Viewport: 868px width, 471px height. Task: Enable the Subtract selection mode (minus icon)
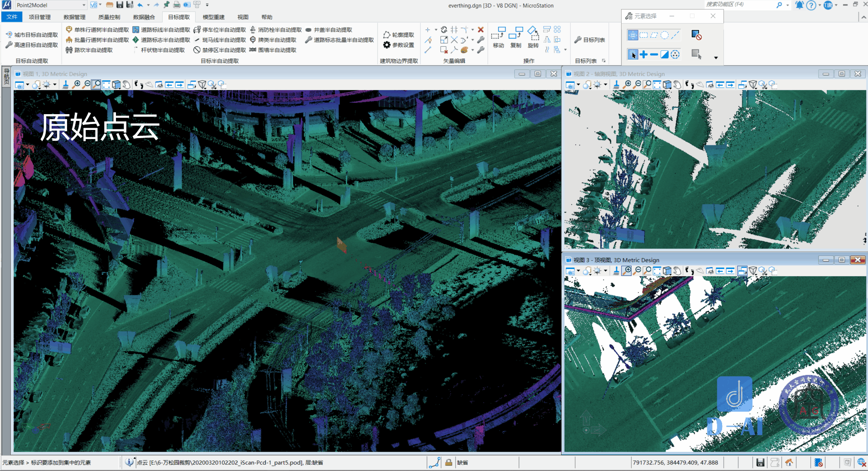654,55
